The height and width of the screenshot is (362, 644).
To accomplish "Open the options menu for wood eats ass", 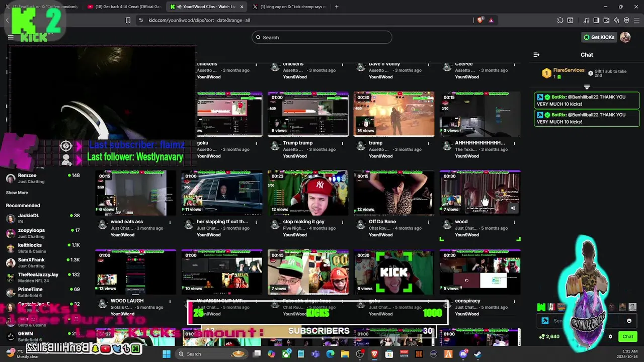I will click(170, 222).
